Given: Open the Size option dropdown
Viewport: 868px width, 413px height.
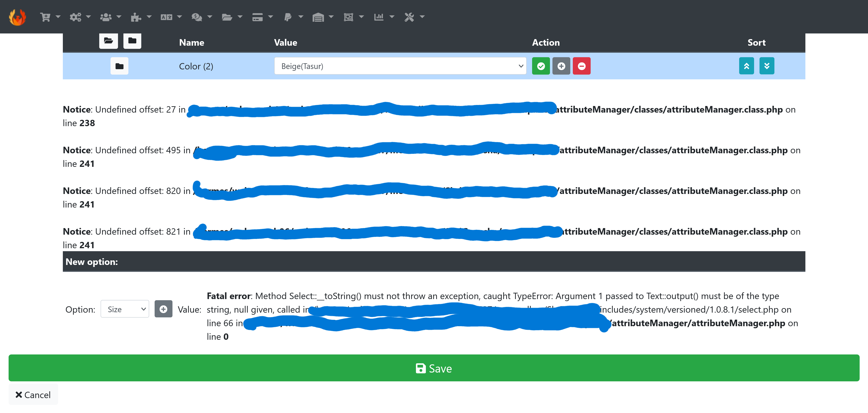Looking at the screenshot, I should click(x=125, y=309).
